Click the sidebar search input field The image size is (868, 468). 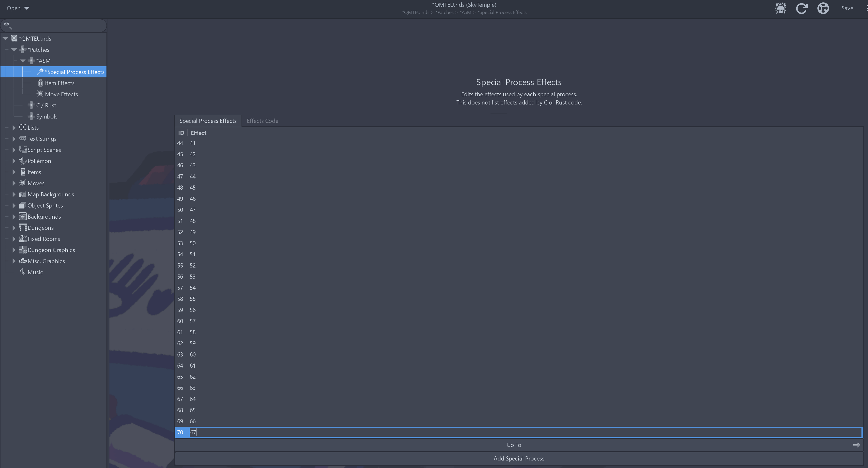pos(57,25)
